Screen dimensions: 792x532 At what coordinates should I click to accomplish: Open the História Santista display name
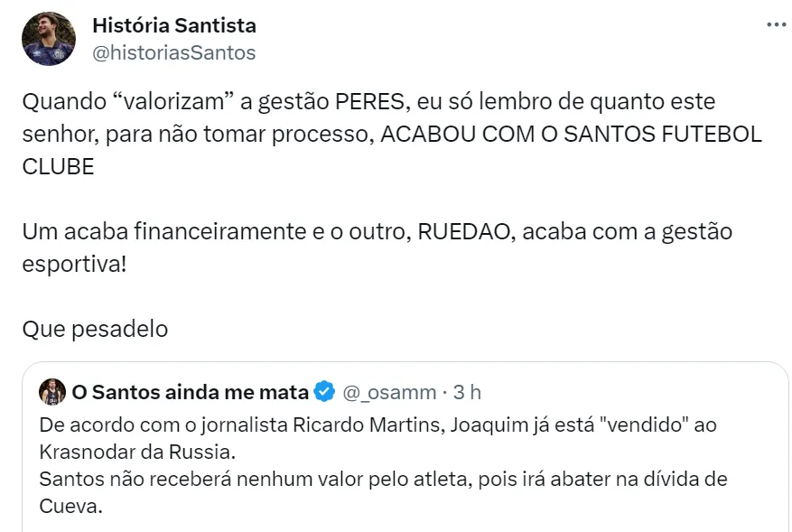click(x=173, y=25)
